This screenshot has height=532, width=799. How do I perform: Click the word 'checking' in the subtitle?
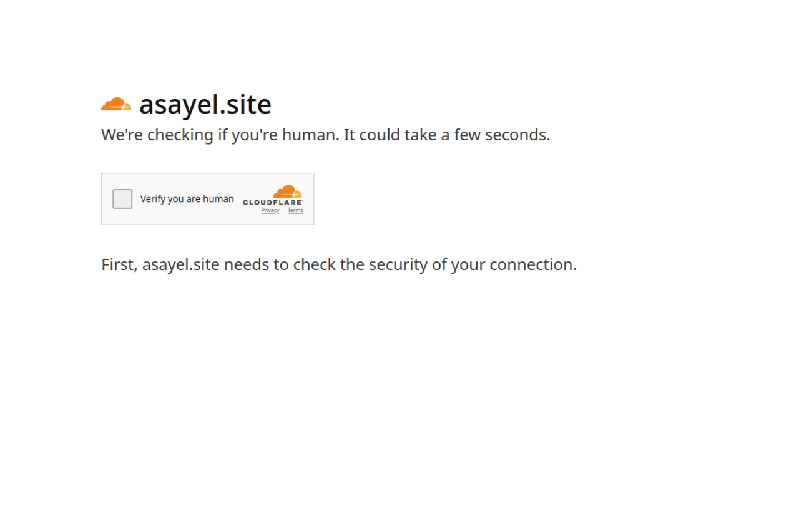[180, 135]
